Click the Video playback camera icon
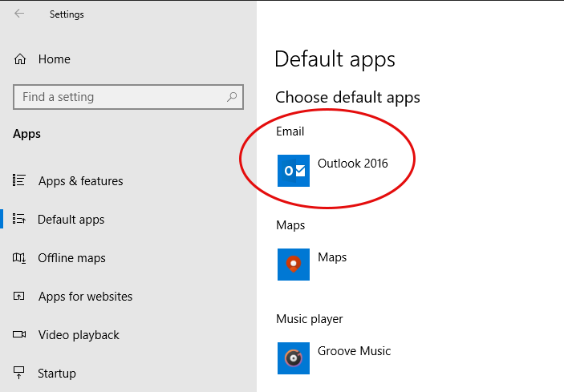This screenshot has width=564, height=392. click(19, 334)
